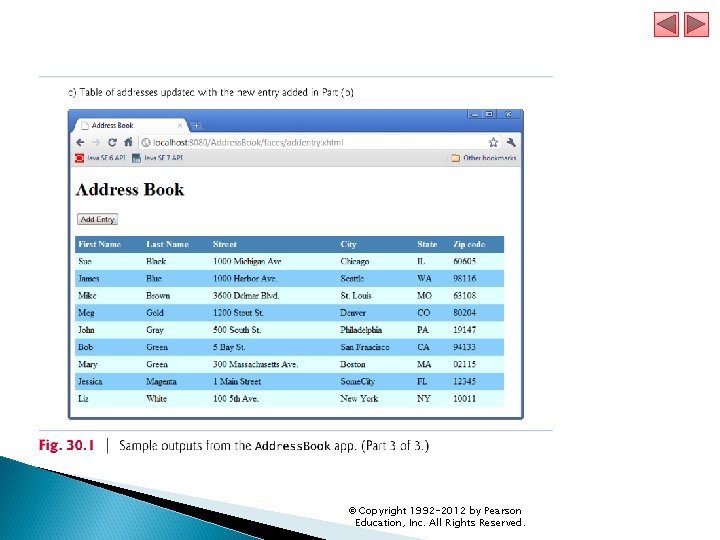Click city SomeCity
Image resolution: width=720 pixels, height=540 pixels.
click(x=357, y=382)
